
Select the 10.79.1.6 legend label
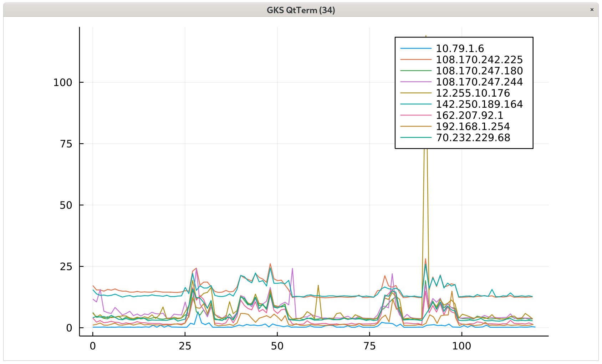[460, 48]
